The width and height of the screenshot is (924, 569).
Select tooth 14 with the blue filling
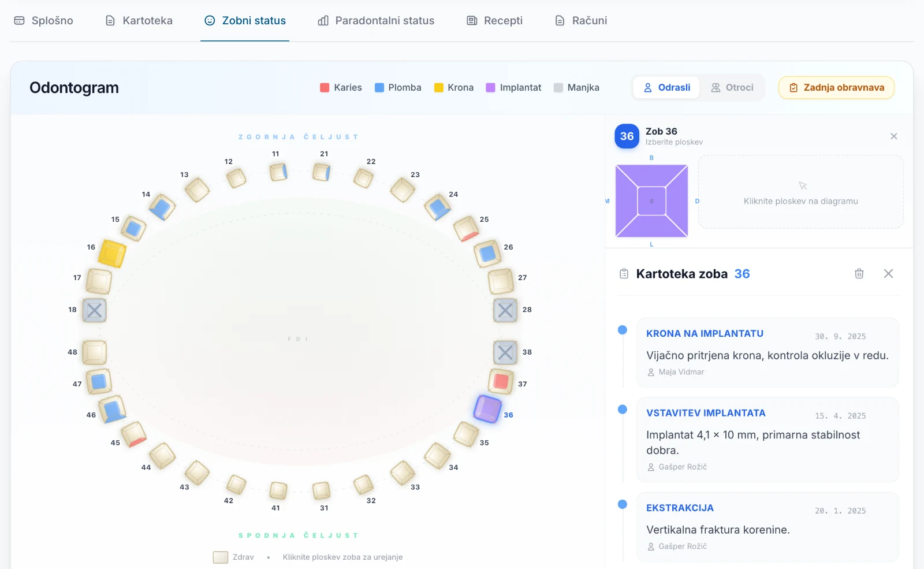[162, 207]
